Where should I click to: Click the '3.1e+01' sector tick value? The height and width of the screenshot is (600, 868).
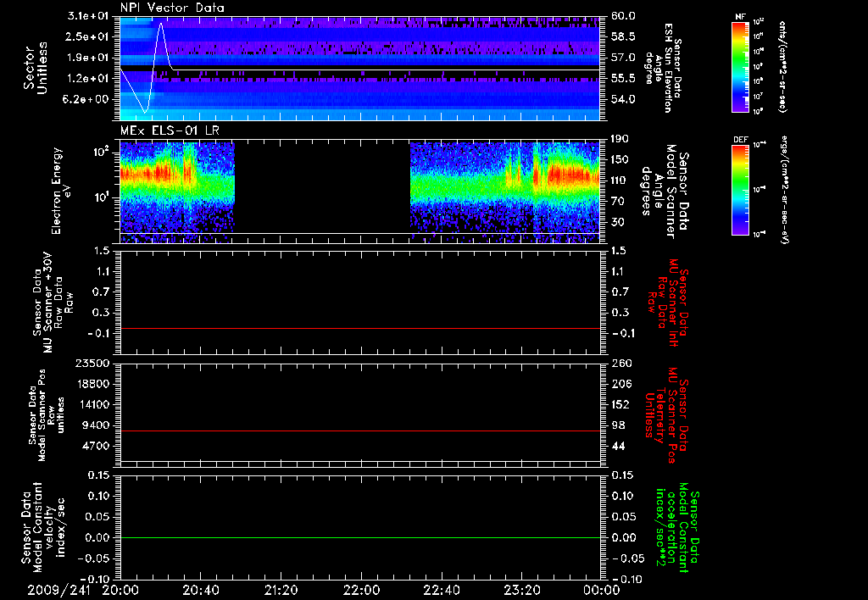[x=88, y=16]
